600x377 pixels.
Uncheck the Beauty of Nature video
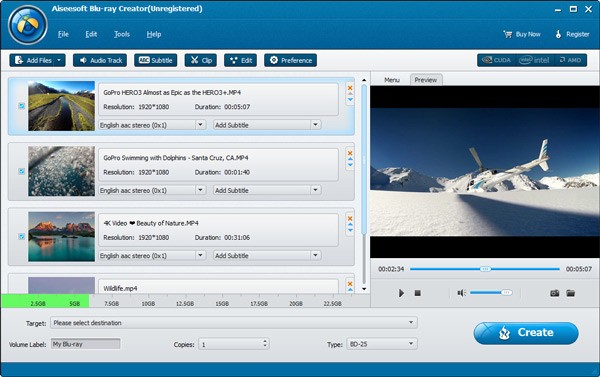[22, 237]
